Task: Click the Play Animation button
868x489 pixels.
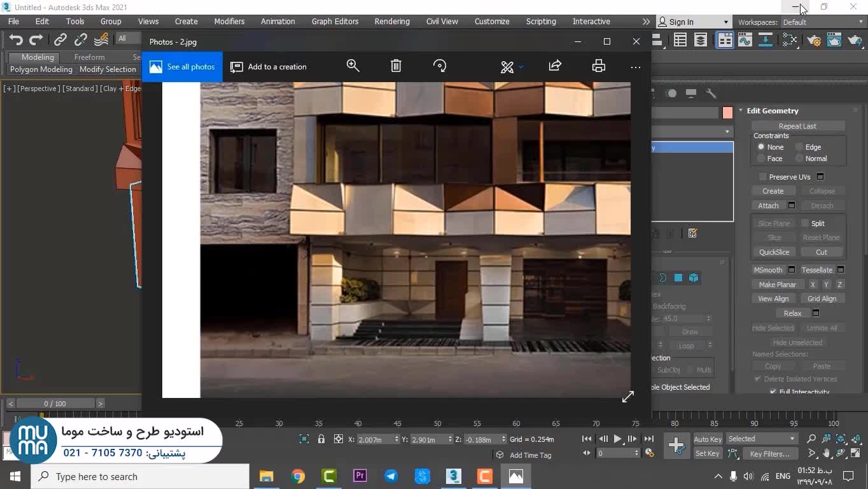Action: click(617, 439)
